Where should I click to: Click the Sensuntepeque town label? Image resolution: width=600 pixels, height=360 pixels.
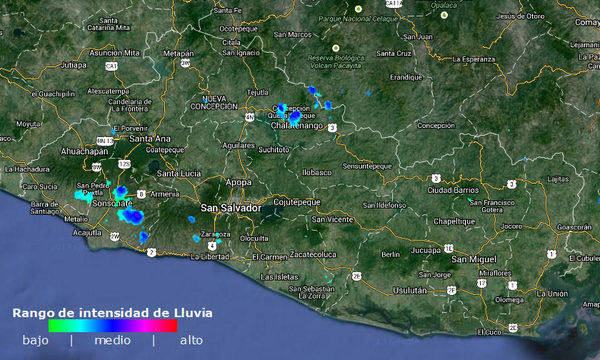point(367,166)
